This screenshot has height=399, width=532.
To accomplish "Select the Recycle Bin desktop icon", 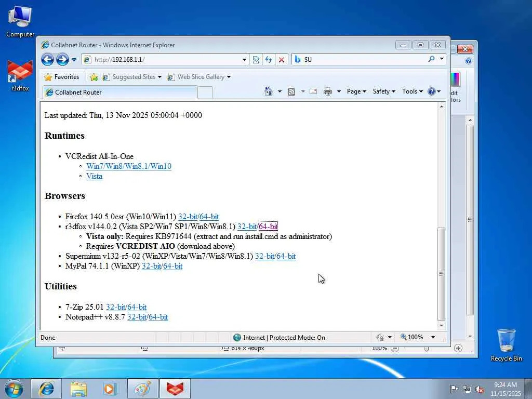I will point(506,345).
